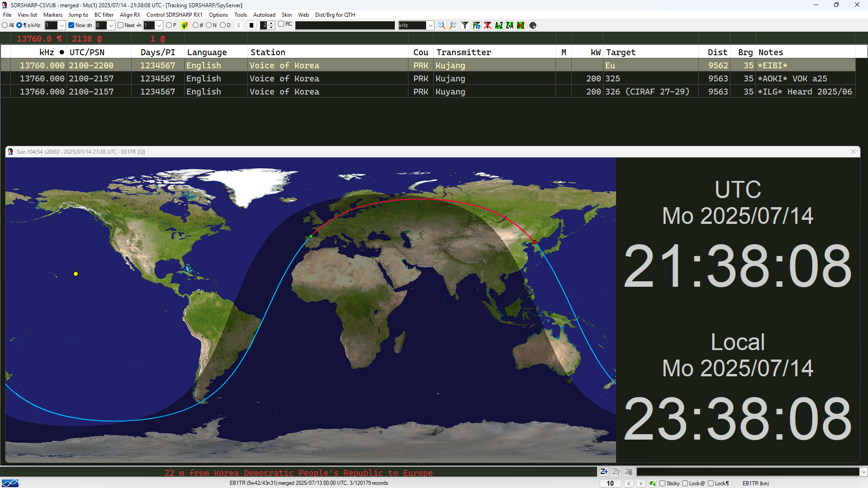Click the dark globe icon in toolbar
Screen dimensions: 868x488
533,25
